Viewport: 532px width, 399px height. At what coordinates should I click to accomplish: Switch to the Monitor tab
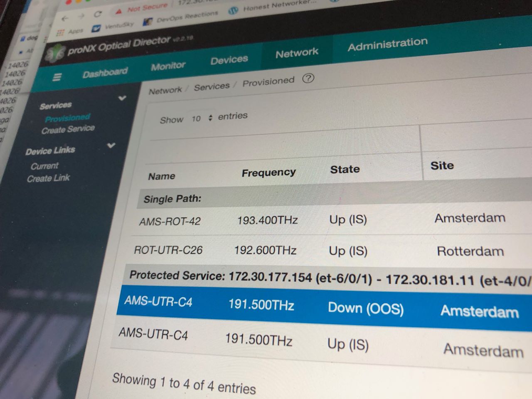point(168,66)
